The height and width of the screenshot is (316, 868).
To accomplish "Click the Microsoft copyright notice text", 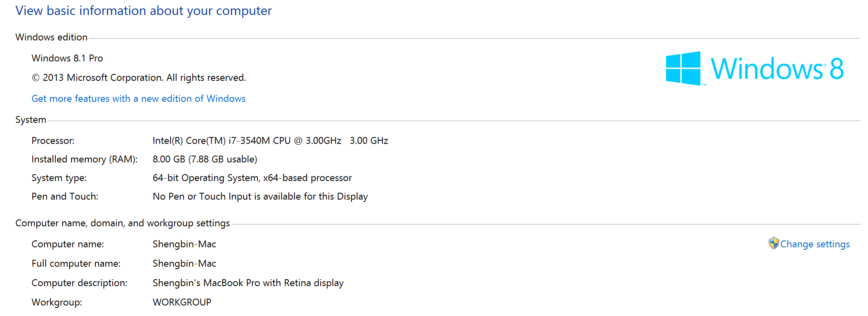I will [x=139, y=78].
